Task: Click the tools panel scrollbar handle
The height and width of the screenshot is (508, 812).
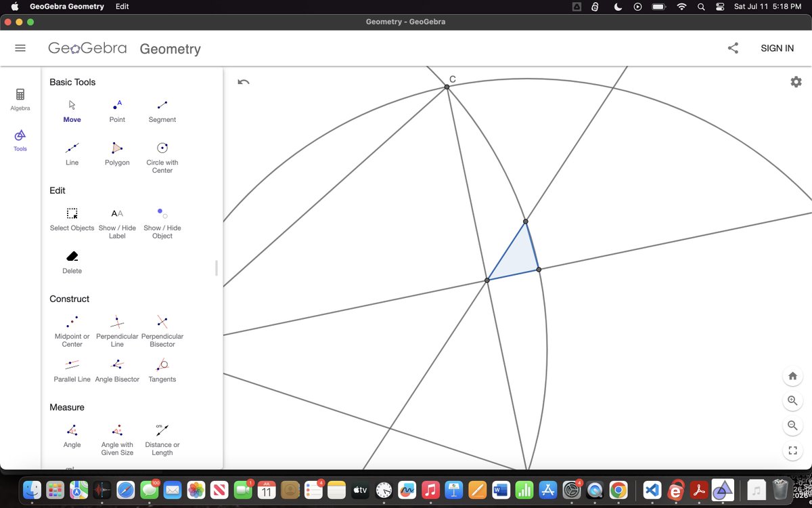Action: (x=217, y=268)
